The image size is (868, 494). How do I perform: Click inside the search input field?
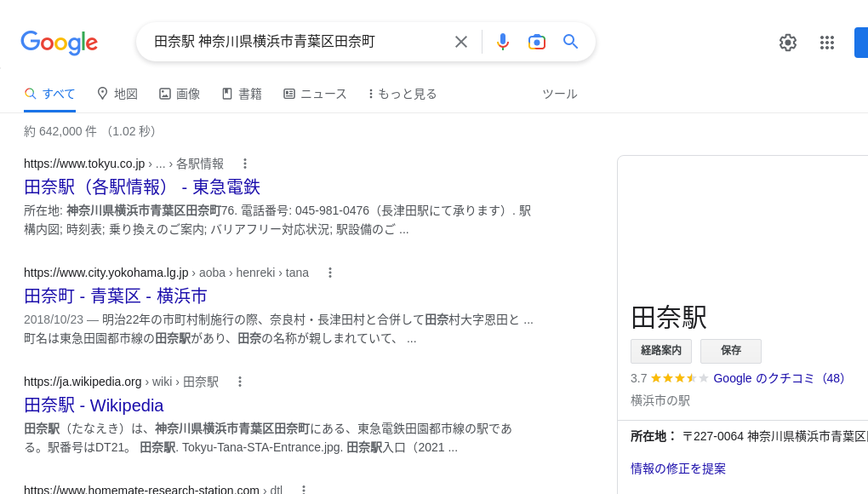pyautogui.click(x=298, y=42)
